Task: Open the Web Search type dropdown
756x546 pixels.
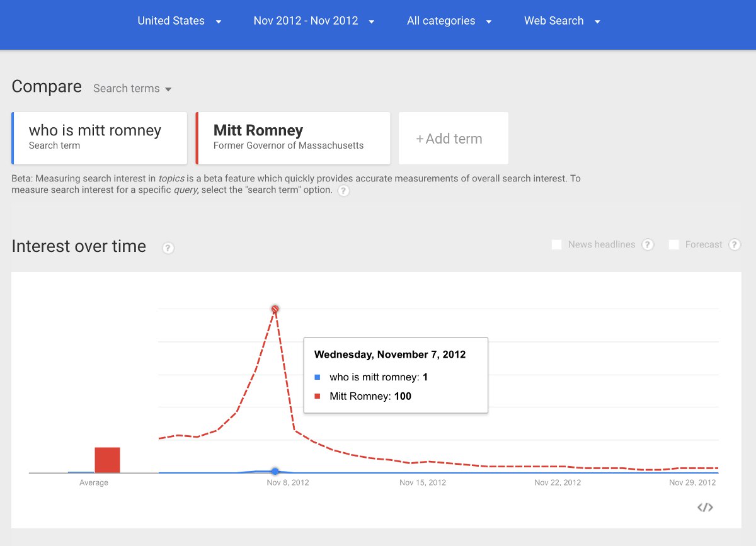Action: (562, 21)
